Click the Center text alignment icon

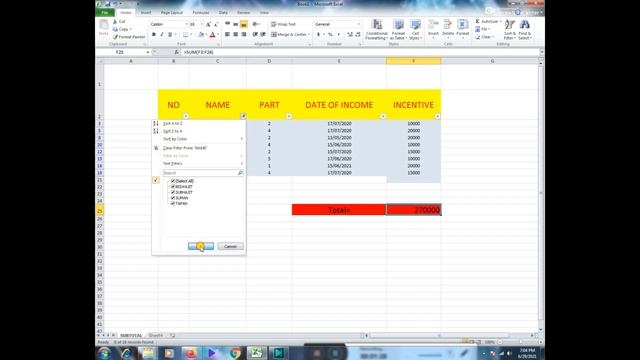(x=236, y=35)
